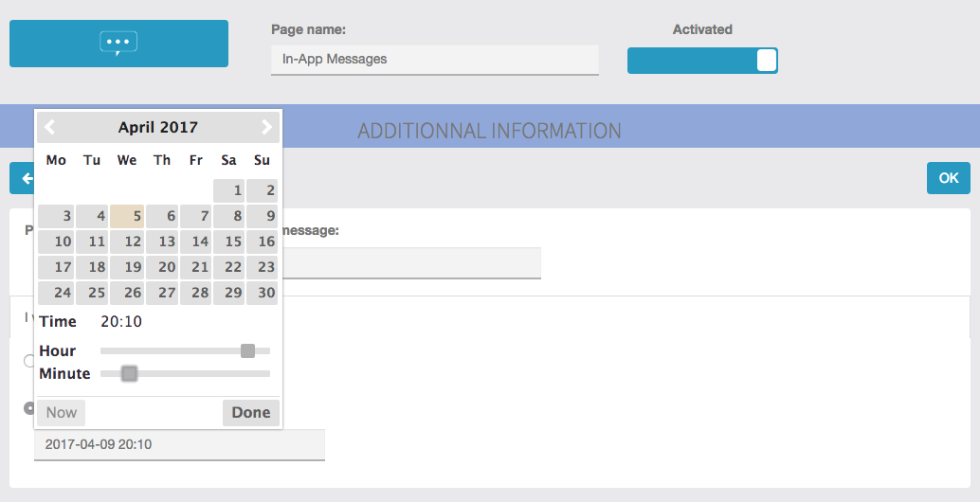Choose April 20 in the calendar

[161, 267]
